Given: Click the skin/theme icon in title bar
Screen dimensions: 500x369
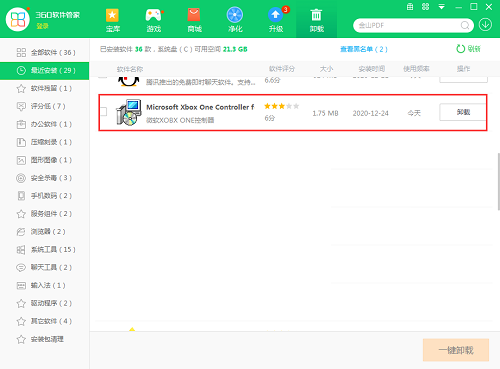Looking at the screenshot, I should coord(425,7).
